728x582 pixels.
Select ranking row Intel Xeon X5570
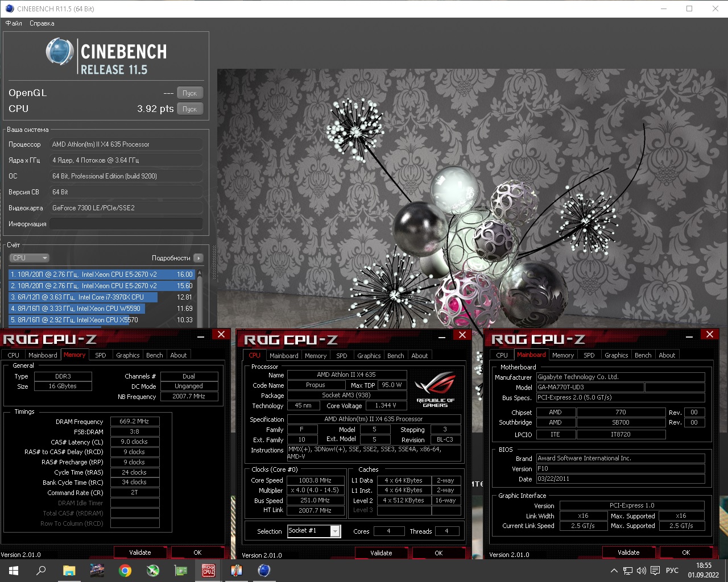[x=102, y=320]
